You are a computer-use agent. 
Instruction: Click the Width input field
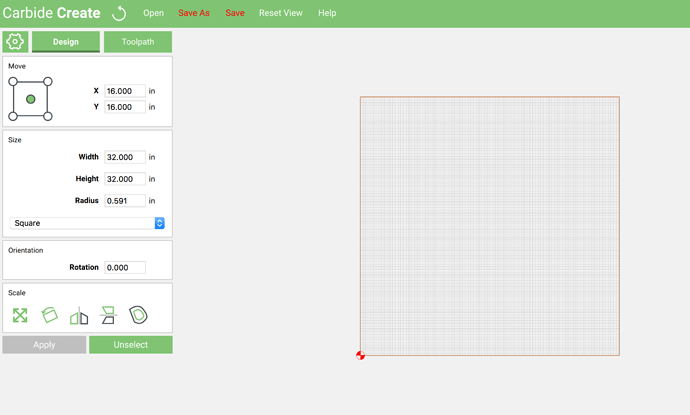tap(125, 157)
